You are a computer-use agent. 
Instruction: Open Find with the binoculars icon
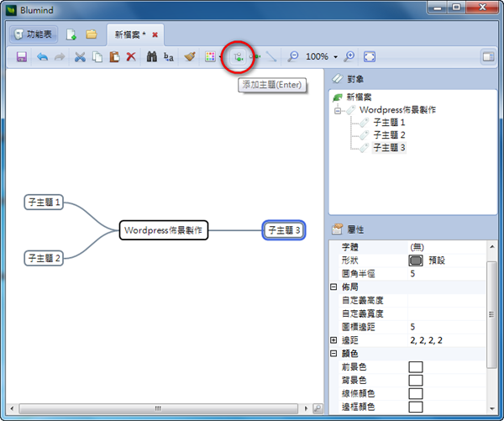tap(152, 56)
